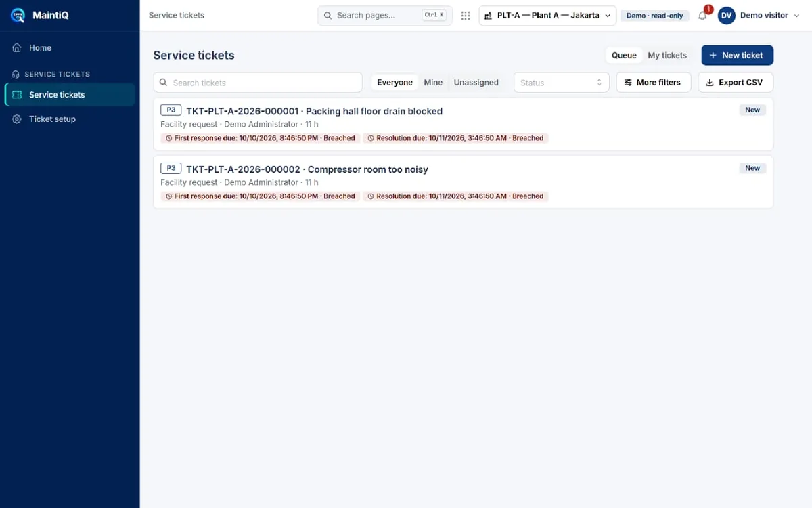Switch to the Queue tab
Screen dimensions: 812x508
point(624,56)
